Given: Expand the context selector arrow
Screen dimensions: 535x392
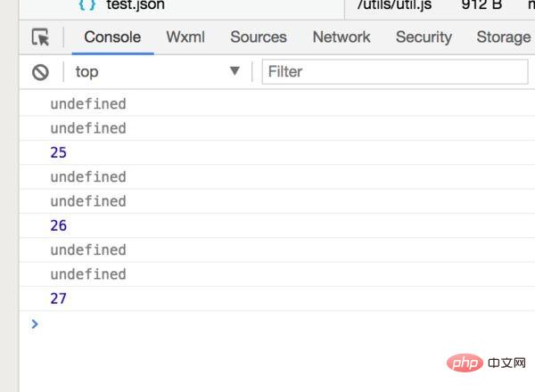Looking at the screenshot, I should tap(235, 71).
